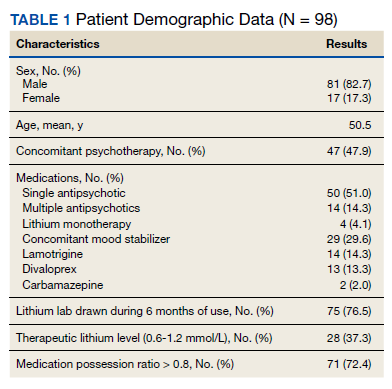Select the Lamotrigine row label

coord(52,254)
